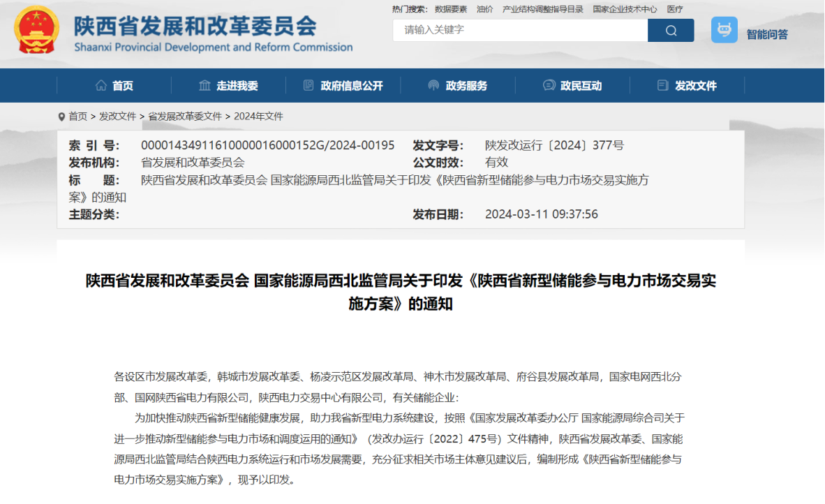Click the 热门搜索 label
The width and height of the screenshot is (825, 504).
410,9
